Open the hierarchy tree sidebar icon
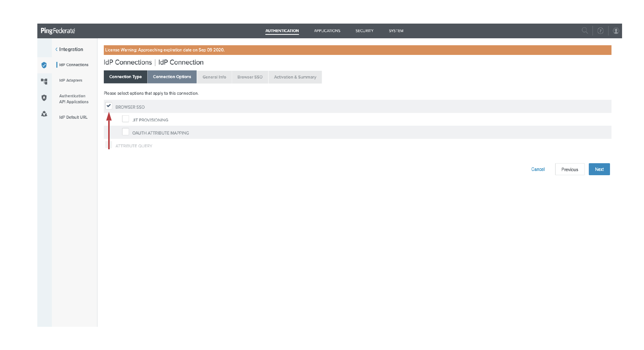Image resolution: width=644 pixels, height=350 pixels. pyautogui.click(x=44, y=81)
